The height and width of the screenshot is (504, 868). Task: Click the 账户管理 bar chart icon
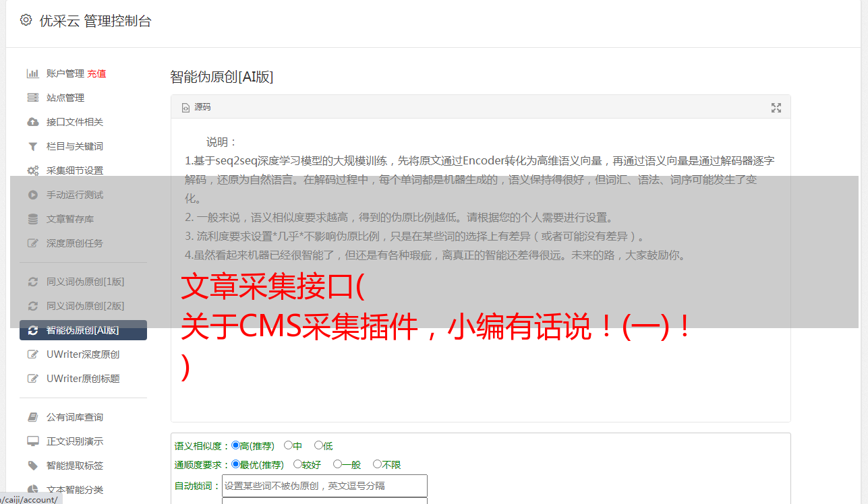point(32,73)
